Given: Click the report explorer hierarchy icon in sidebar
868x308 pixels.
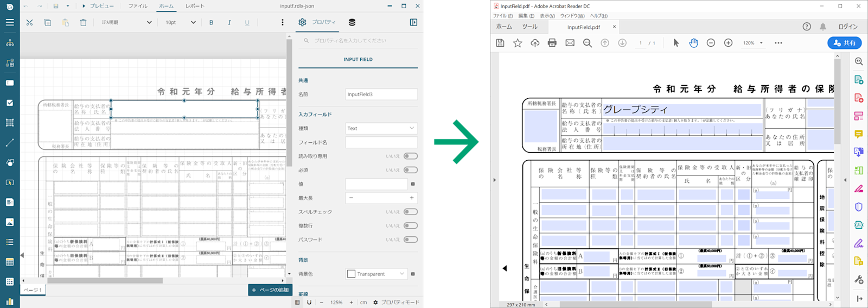Looking at the screenshot, I should click(10, 42).
